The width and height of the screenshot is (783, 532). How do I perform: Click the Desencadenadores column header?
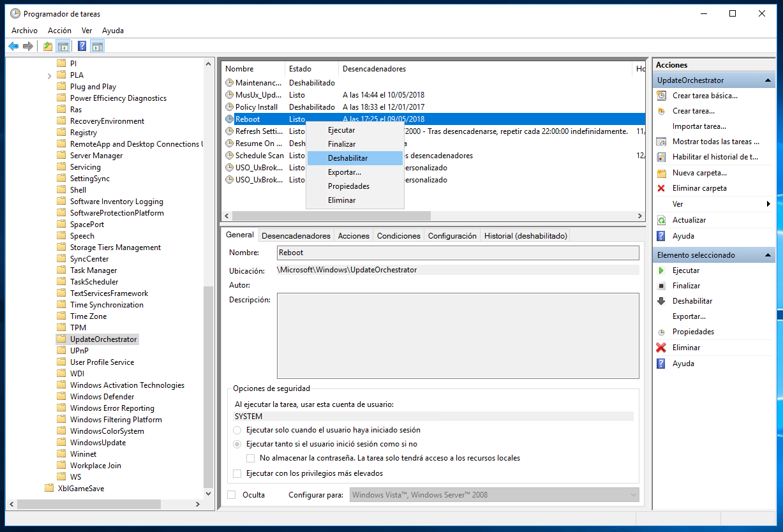click(x=486, y=69)
